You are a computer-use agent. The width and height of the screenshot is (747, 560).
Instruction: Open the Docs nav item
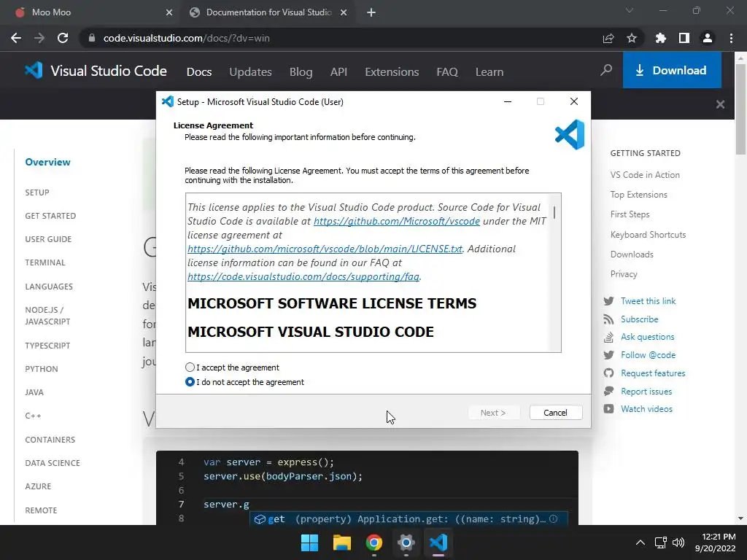click(199, 72)
